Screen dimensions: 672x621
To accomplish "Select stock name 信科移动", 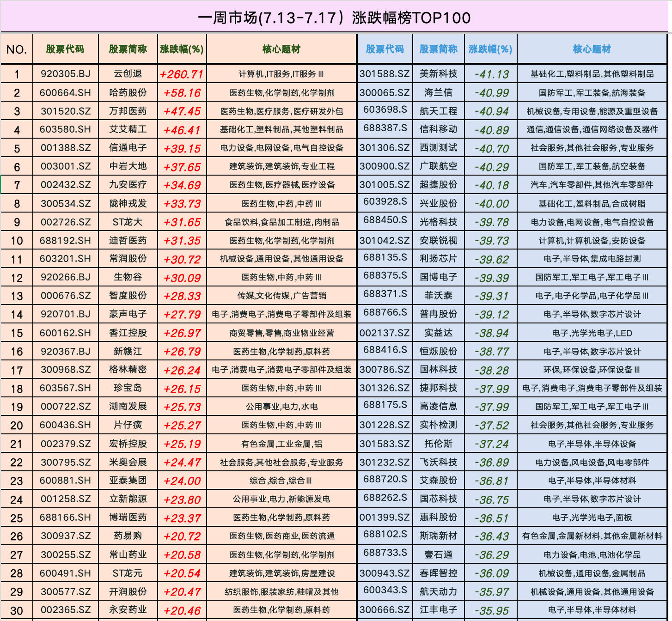I will tap(439, 129).
